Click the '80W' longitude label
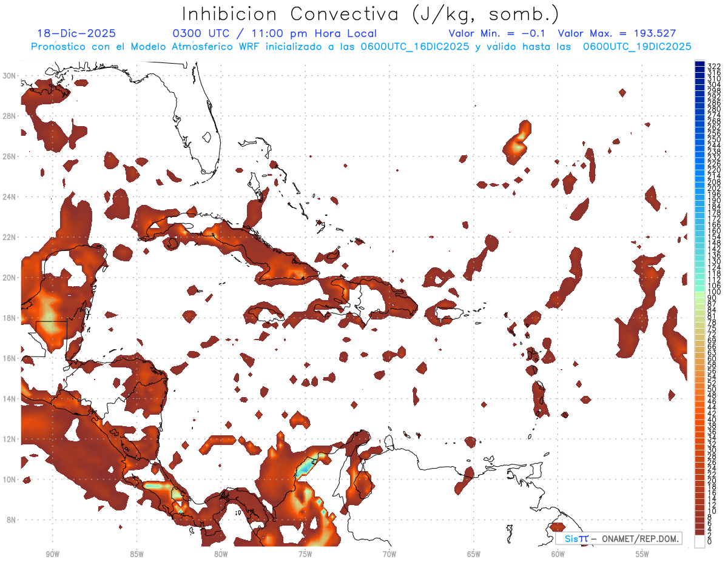Viewport: 728px width, 562px height. pos(221,554)
